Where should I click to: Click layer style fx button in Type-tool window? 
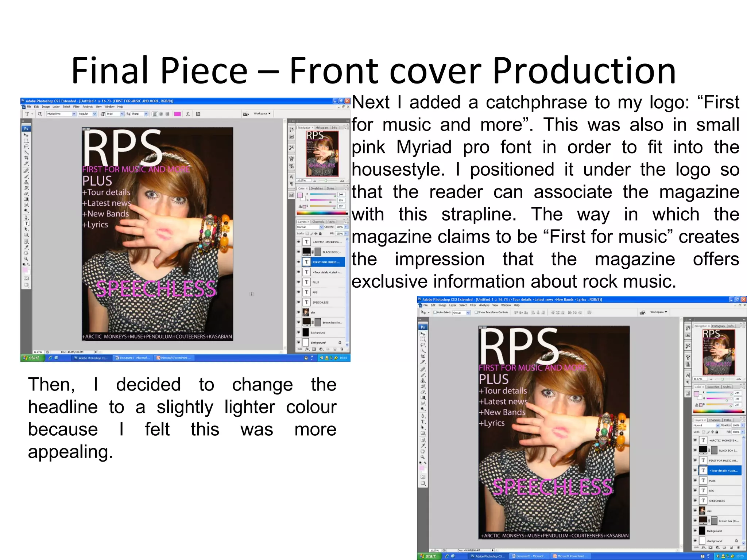pos(307,349)
